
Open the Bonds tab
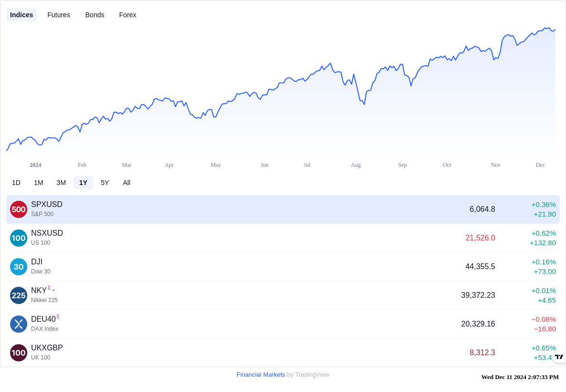[95, 15]
